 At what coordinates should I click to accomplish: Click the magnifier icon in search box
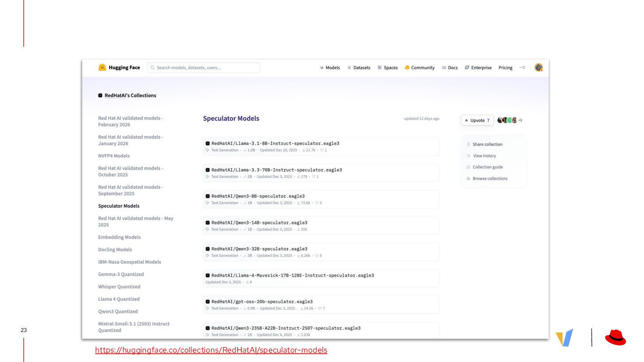click(153, 67)
